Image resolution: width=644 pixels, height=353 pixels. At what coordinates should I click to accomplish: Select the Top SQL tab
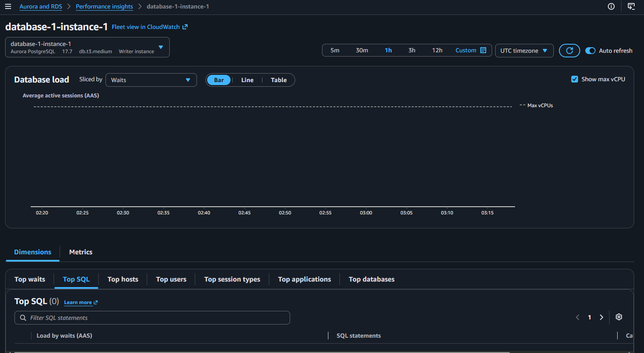tap(76, 279)
